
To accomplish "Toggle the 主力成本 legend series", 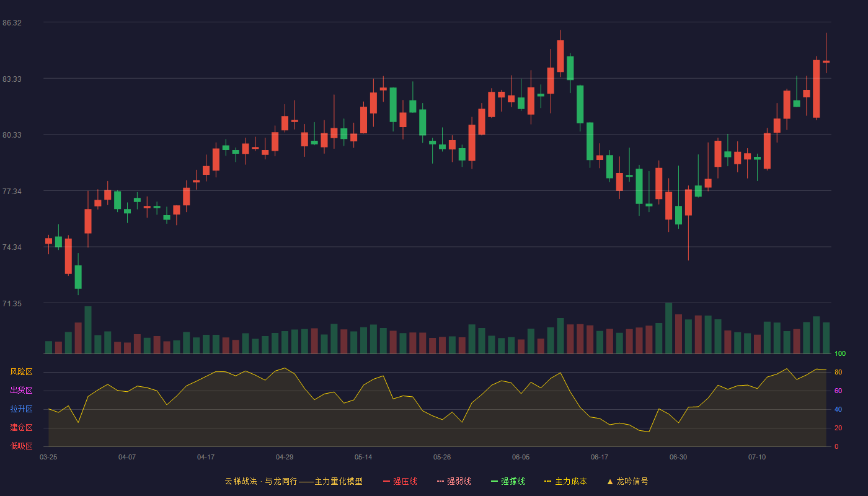I will [565, 481].
